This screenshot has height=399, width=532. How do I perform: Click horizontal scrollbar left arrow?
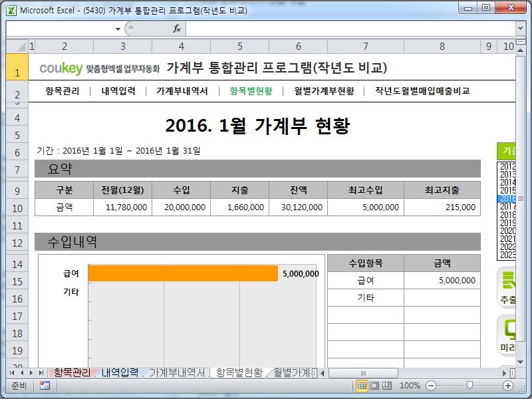[323, 373]
